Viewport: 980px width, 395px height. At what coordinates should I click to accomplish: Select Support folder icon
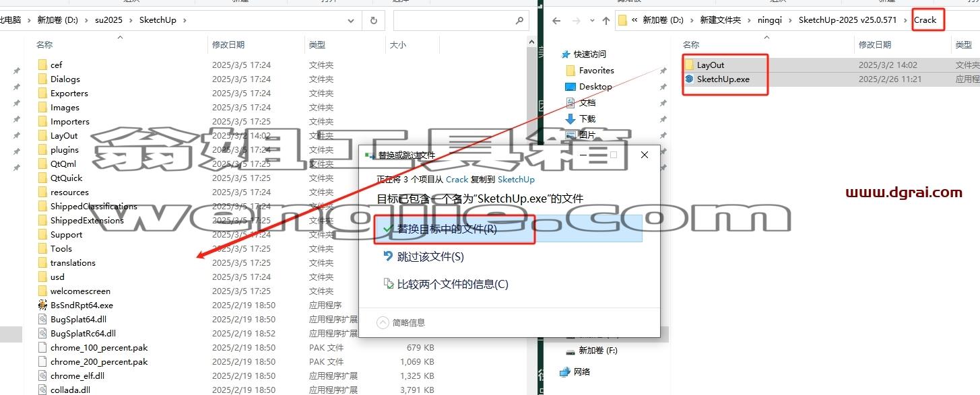pyautogui.click(x=43, y=234)
